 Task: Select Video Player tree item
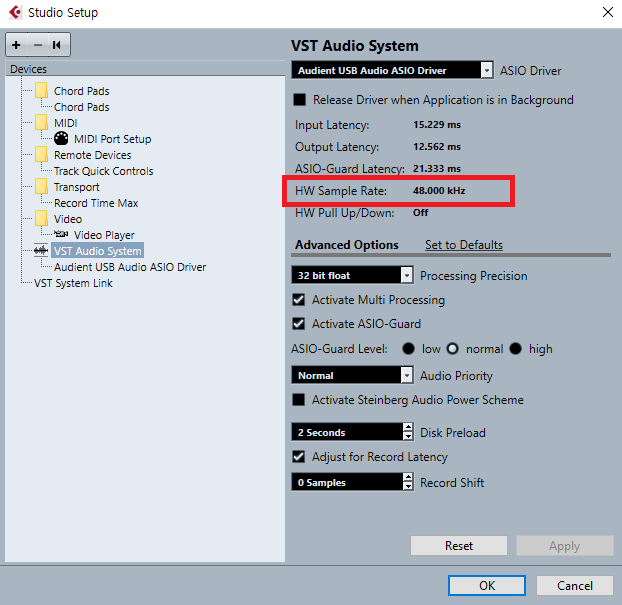(104, 235)
